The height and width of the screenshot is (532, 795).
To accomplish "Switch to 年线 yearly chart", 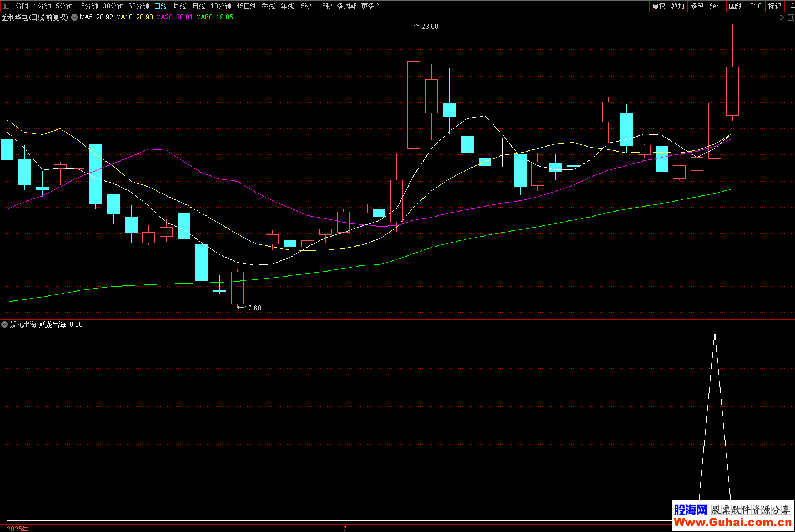I will (288, 6).
